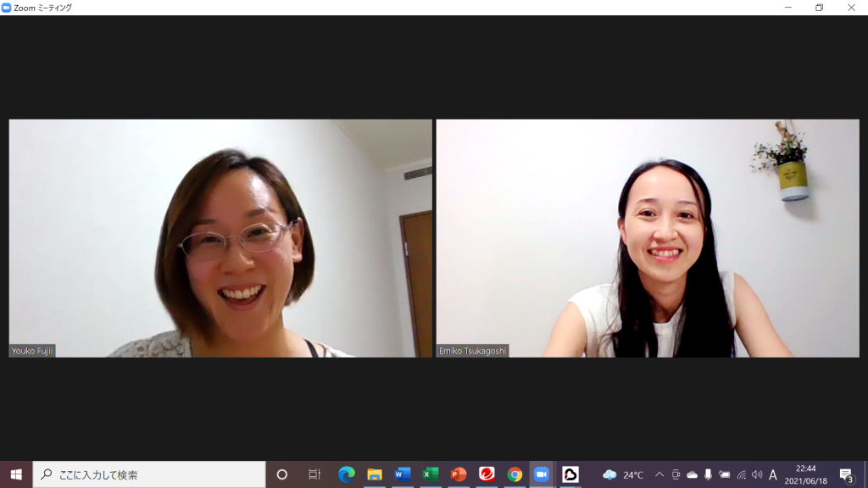Minimize the Zoom meeting window

click(x=788, y=8)
